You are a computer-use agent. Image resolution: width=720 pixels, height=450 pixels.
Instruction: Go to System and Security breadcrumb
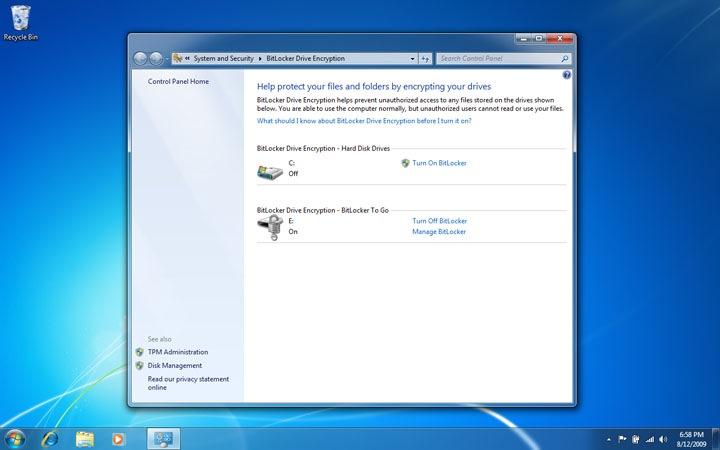click(224, 59)
